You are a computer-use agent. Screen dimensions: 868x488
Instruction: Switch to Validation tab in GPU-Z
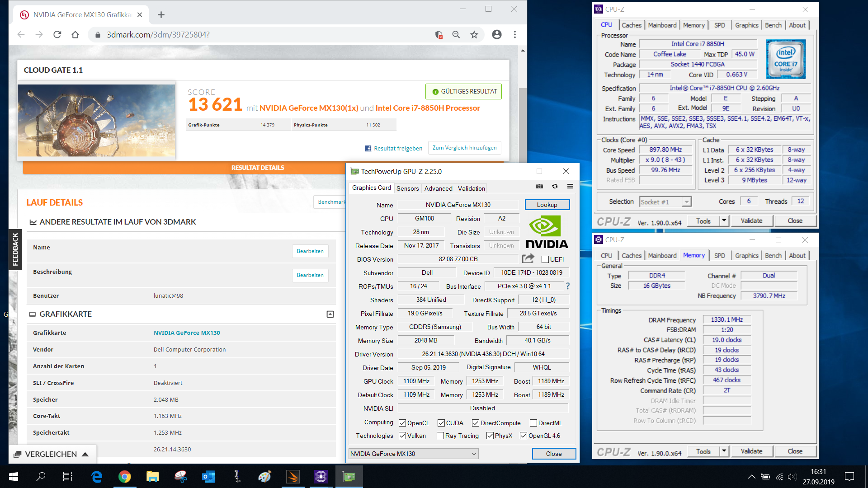(x=471, y=188)
